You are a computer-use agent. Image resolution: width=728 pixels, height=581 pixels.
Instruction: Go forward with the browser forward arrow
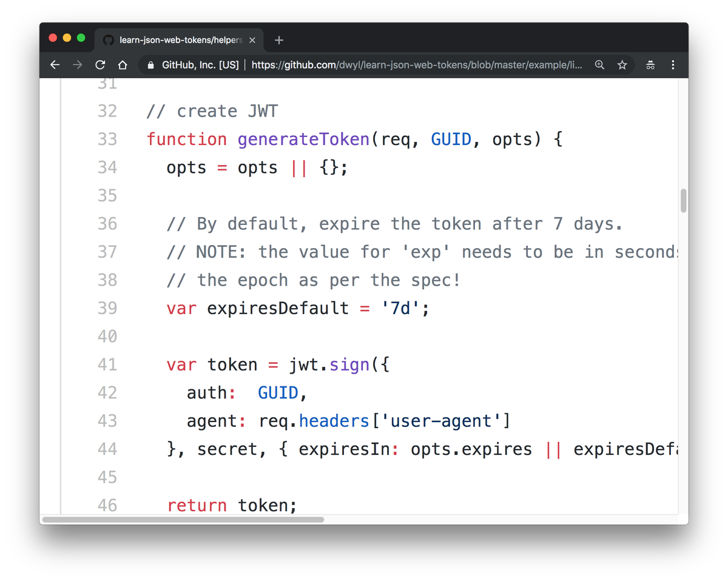pyautogui.click(x=78, y=65)
